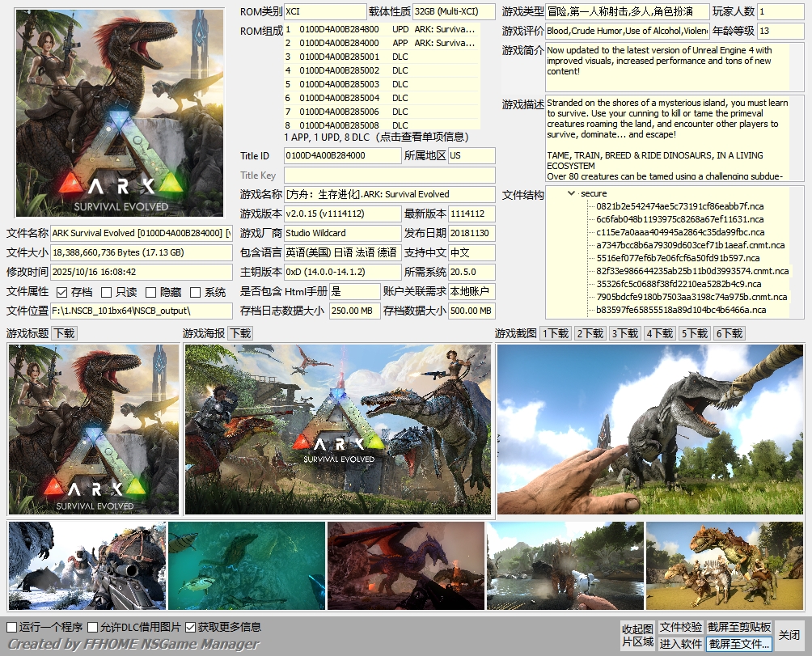Check the 隐藏 hidden attribute box
Viewport: 812px width, 656px height.
(150, 292)
